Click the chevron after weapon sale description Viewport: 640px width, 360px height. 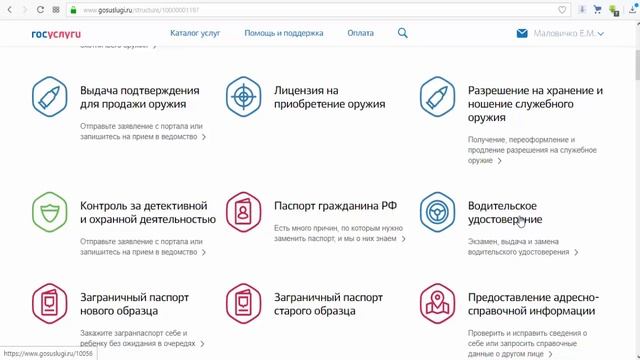coord(204,137)
